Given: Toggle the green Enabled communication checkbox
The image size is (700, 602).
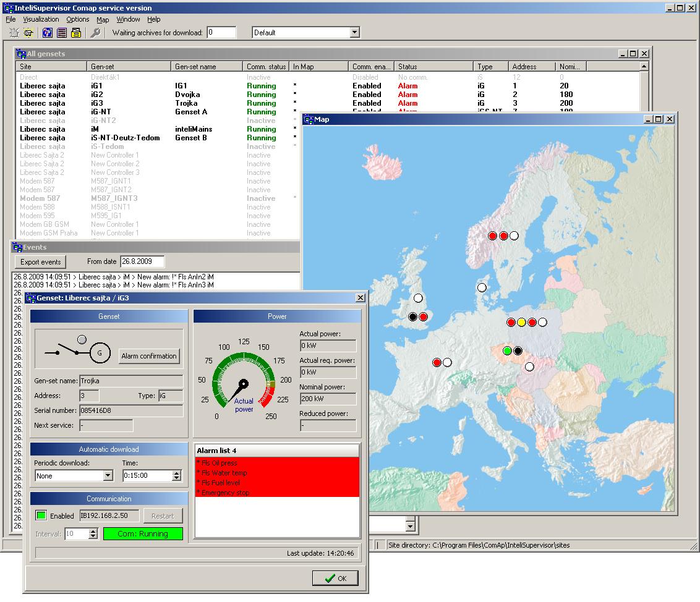Looking at the screenshot, I should 41,515.
